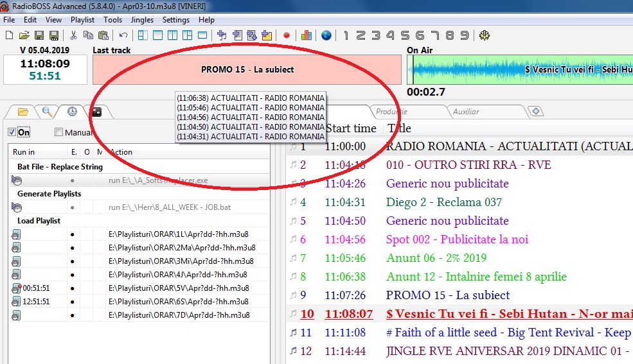Select track 9 PROMO 15 - La subiect
The image size is (633, 364).
tap(460, 295)
